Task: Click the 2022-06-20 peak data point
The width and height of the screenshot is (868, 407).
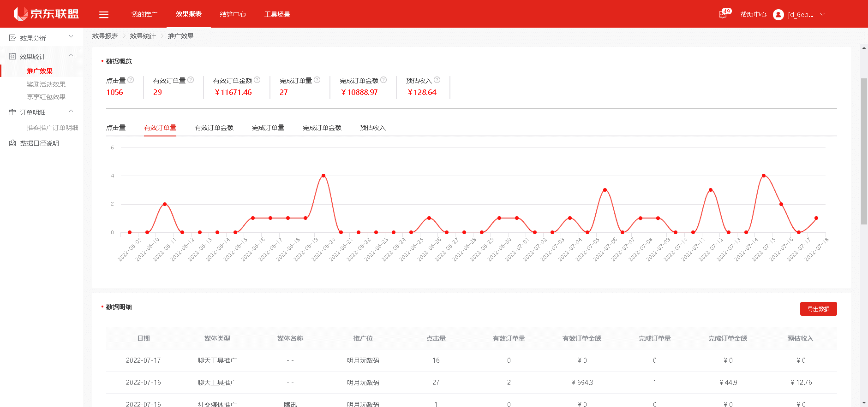Action: tap(323, 176)
